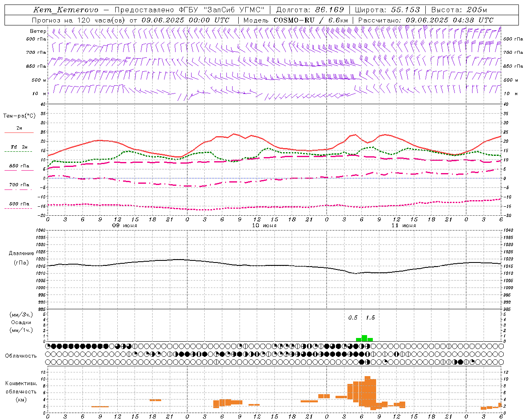The image size is (525, 420).
Task: Click the Td 2м legend entry
Action: point(19,147)
